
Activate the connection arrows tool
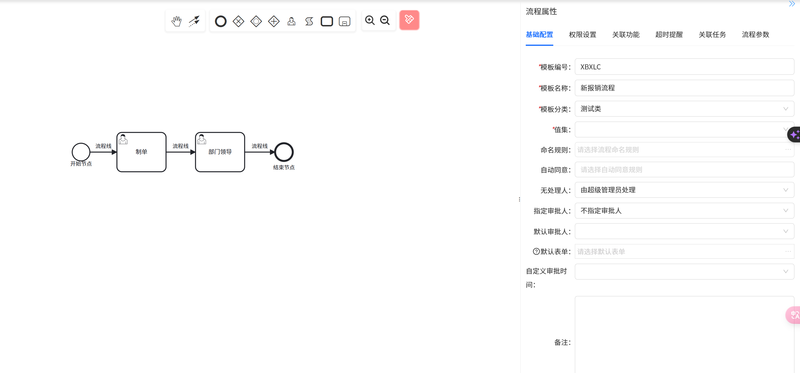(x=194, y=21)
